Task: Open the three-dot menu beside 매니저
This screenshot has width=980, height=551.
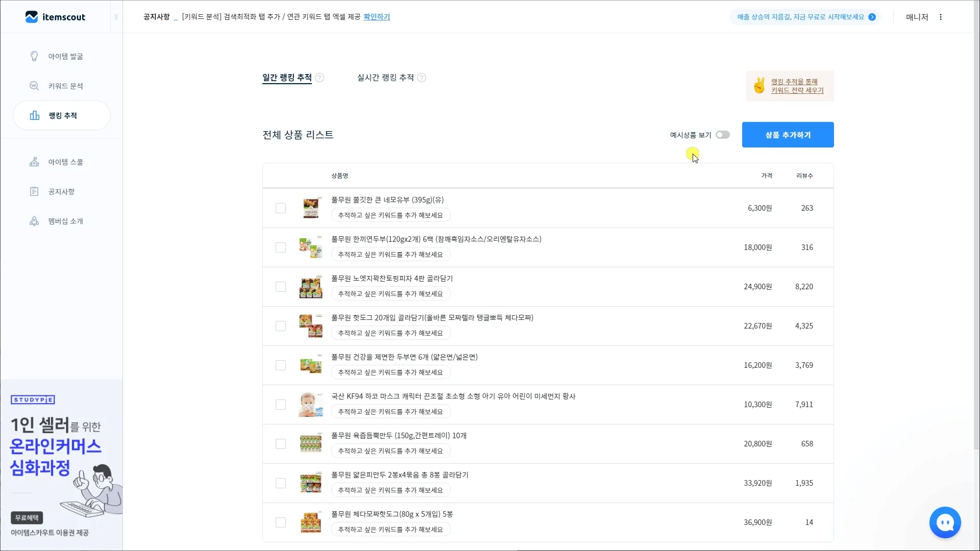Action: coord(941,17)
